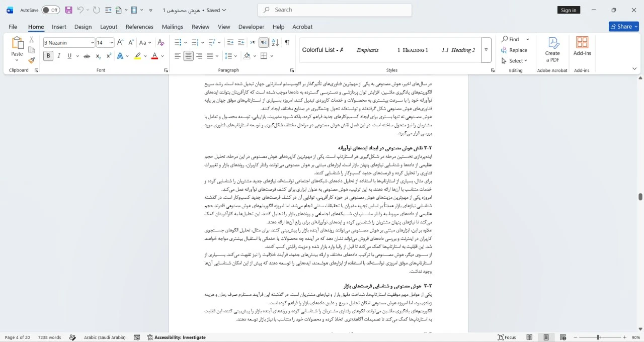Toggle Bold formatting button
The height and width of the screenshot is (342, 644).
pos(48,56)
